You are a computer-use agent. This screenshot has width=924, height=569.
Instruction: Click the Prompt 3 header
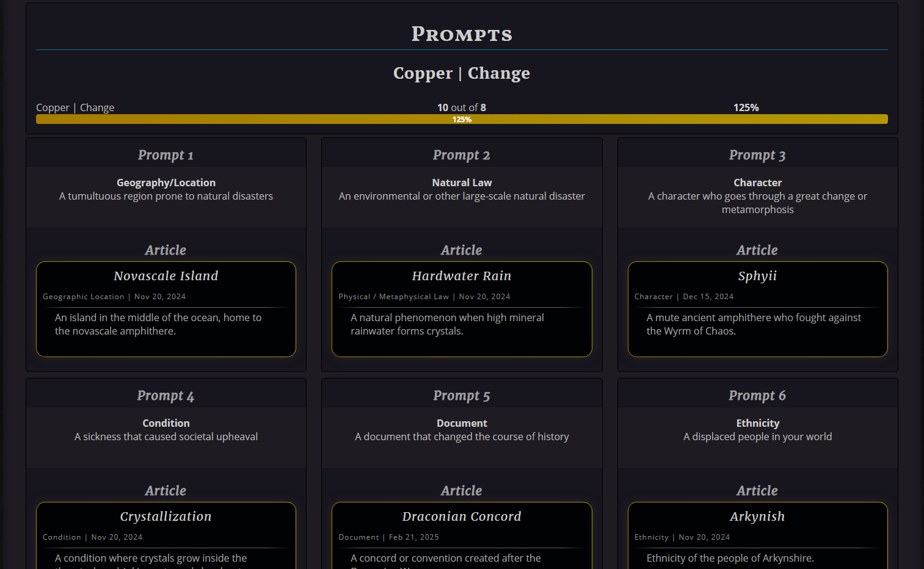click(757, 155)
